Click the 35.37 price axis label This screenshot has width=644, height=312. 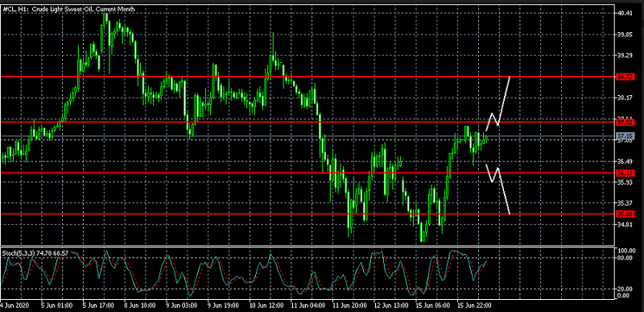pos(625,203)
